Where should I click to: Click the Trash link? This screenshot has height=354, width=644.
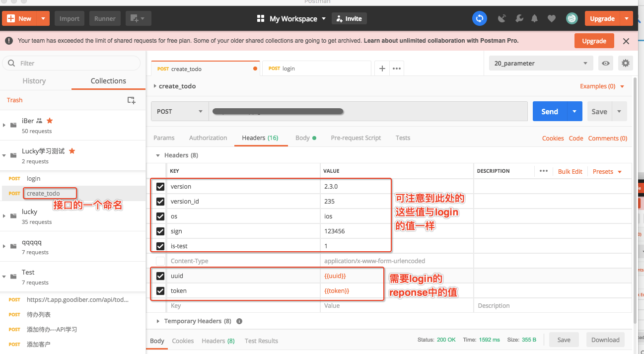click(15, 100)
